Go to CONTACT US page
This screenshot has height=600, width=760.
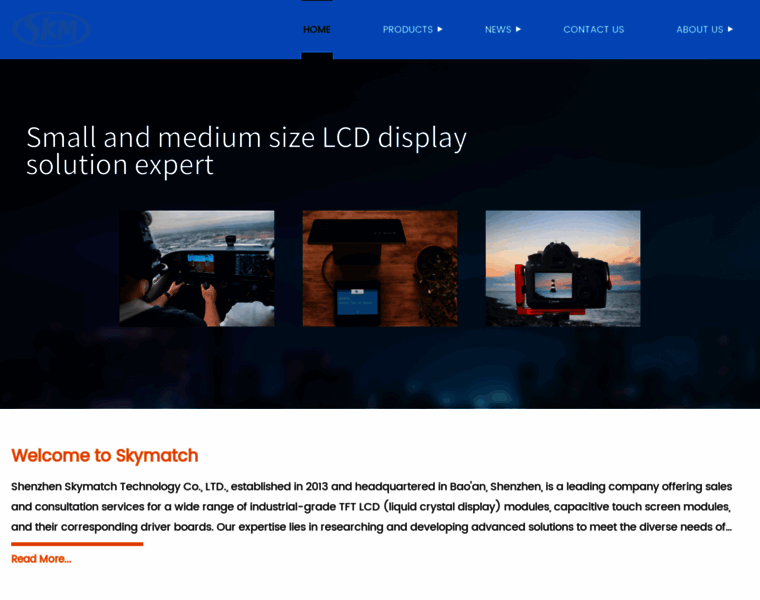click(x=593, y=30)
